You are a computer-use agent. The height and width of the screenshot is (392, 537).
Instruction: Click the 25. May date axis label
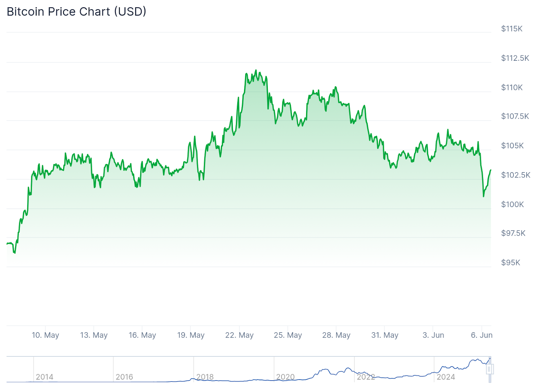pyautogui.click(x=288, y=335)
